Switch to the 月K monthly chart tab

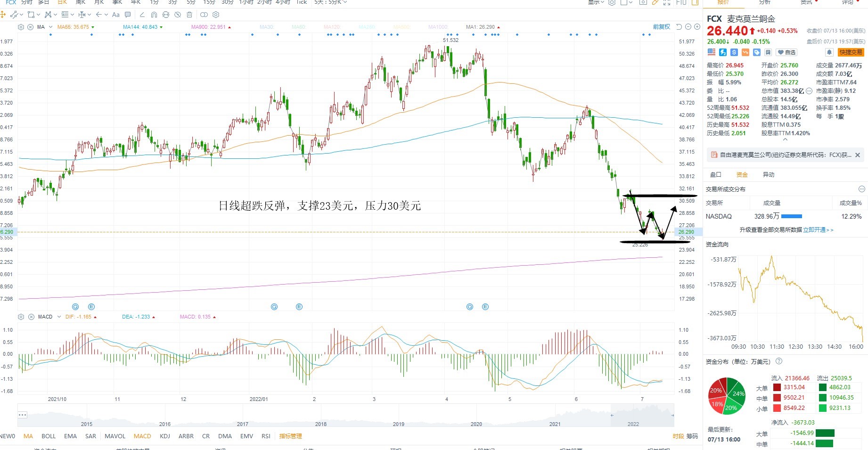click(x=99, y=2)
